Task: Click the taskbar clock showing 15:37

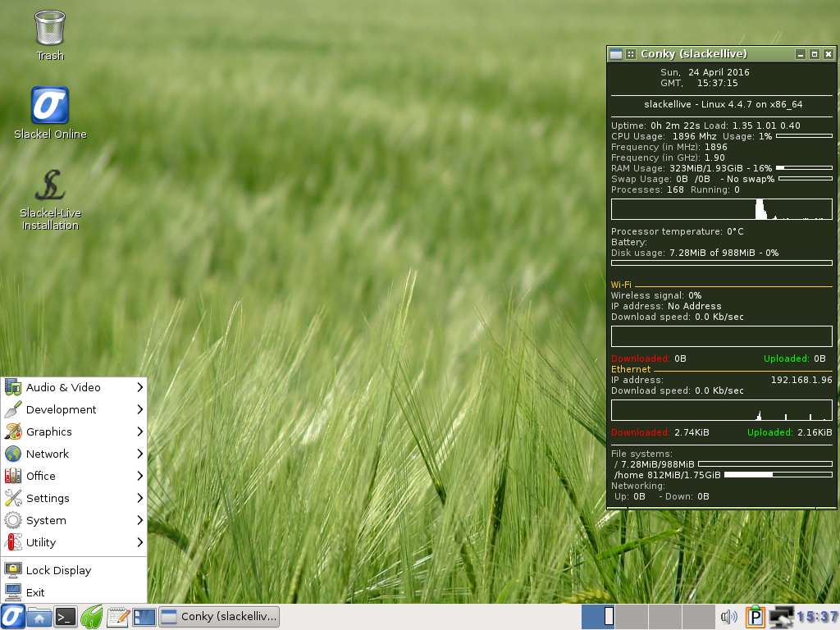Action: pos(817,617)
